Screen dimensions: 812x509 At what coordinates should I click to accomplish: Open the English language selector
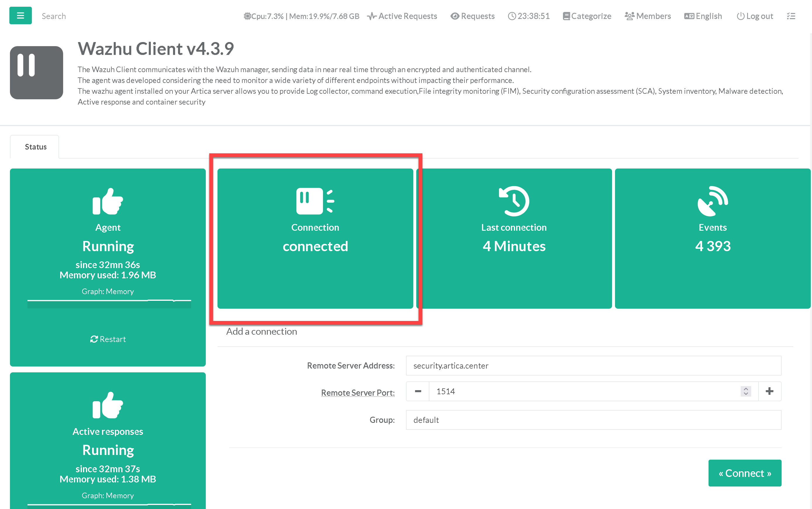[703, 16]
